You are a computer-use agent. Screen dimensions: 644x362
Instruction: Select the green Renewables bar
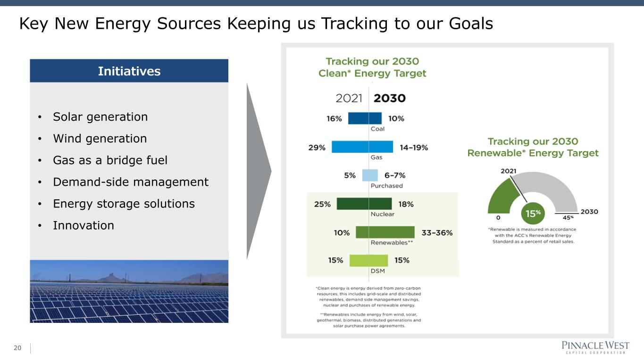385,232
